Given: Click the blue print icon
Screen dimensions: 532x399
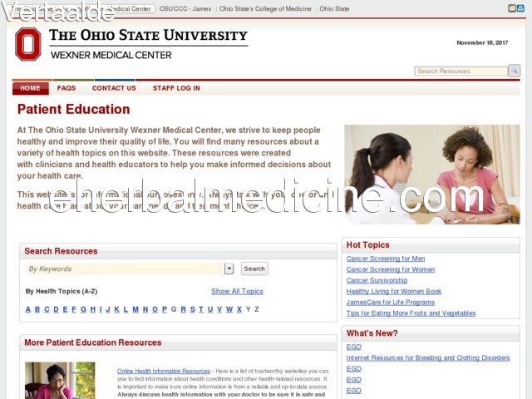Looking at the screenshot, I should pos(520,8).
